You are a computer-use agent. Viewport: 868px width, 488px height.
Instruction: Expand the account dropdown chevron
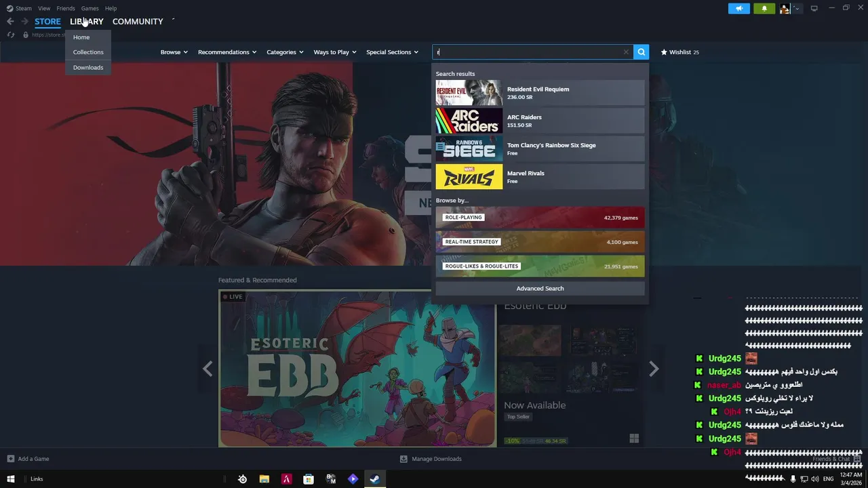coord(797,8)
